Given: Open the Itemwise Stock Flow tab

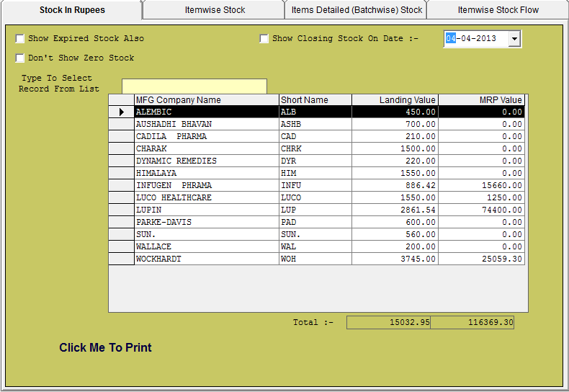Looking at the screenshot, I should click(498, 10).
